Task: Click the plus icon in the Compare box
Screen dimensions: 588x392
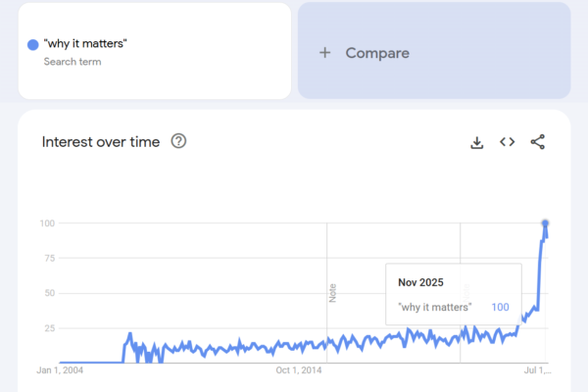Action: [x=325, y=53]
